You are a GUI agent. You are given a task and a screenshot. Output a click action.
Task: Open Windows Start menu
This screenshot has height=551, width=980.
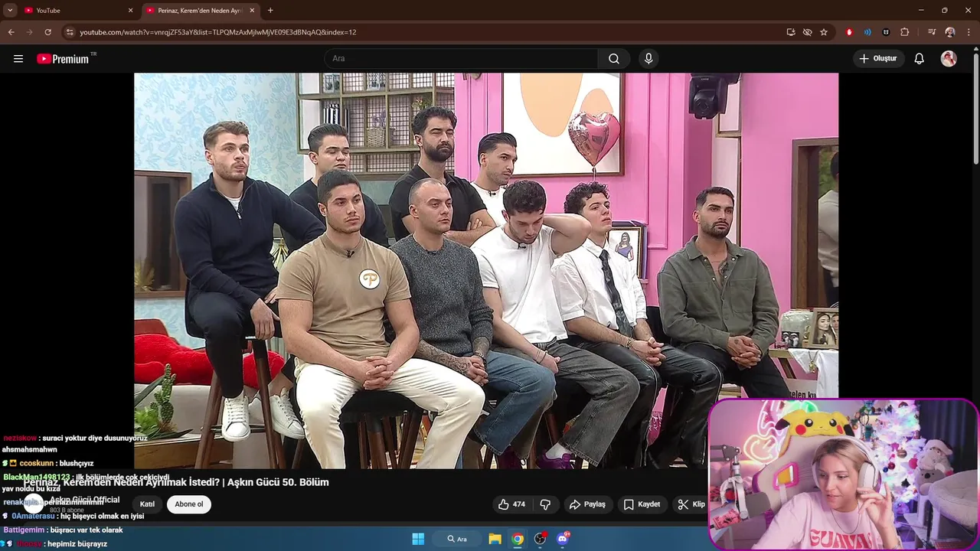[x=418, y=539]
